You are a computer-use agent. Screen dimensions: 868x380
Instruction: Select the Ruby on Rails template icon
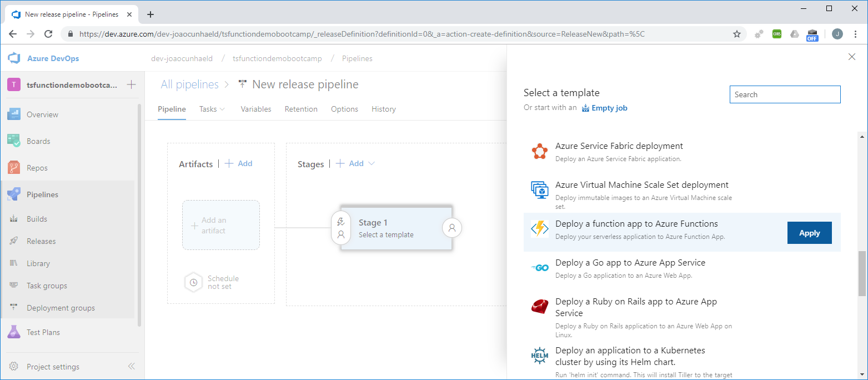tap(540, 306)
